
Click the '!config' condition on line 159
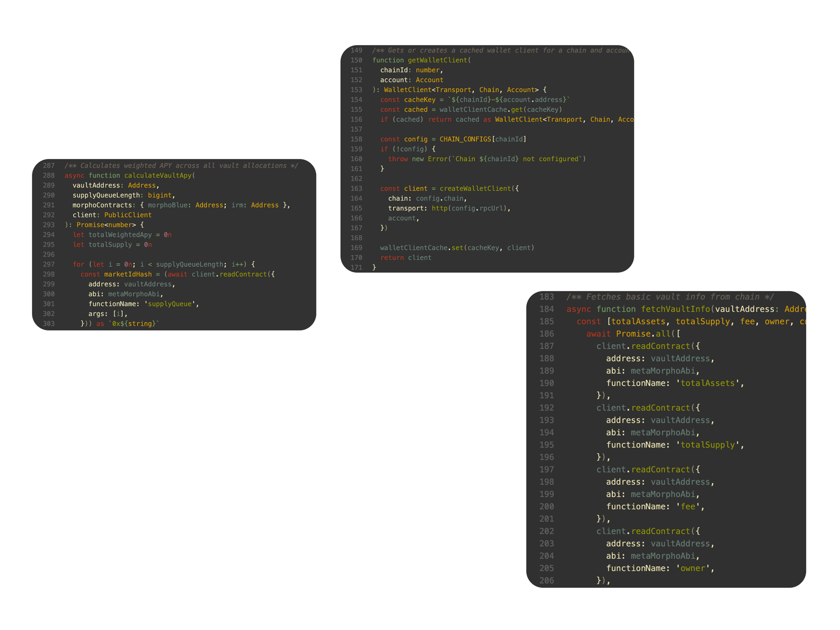coord(410,149)
